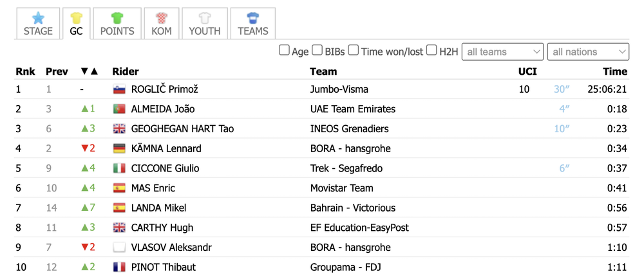Toggle the Time won/lost checkbox
Screen dimensions: 644x276
[x=354, y=50]
